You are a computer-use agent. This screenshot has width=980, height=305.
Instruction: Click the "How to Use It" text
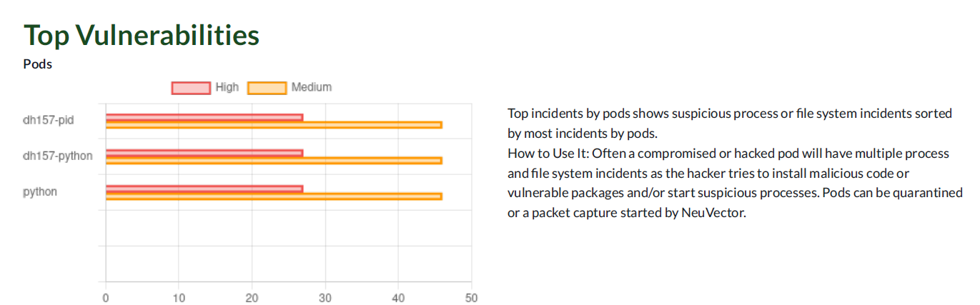[548, 154]
